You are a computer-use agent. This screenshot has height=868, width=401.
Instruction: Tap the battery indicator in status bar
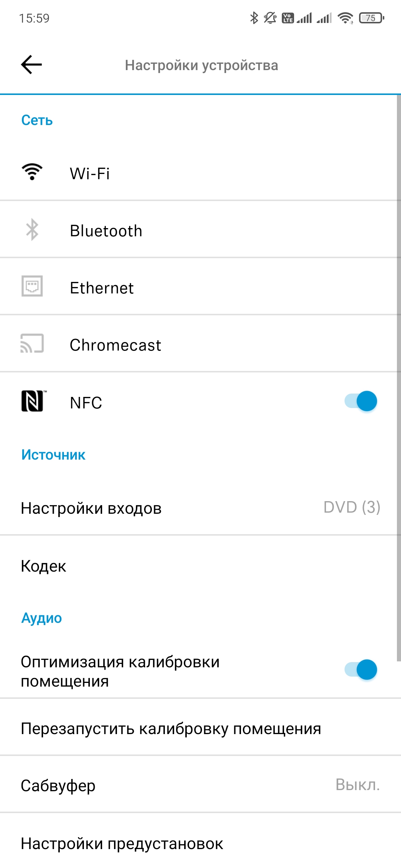coord(371,18)
